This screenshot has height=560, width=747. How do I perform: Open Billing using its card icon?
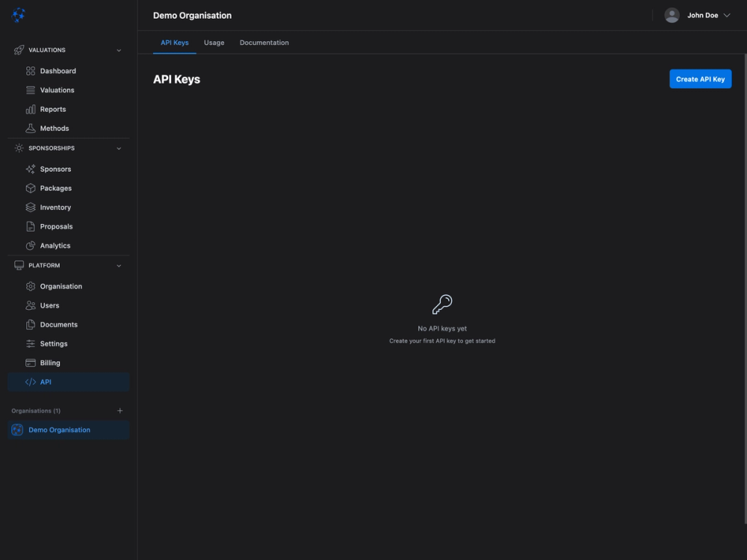[x=30, y=362]
